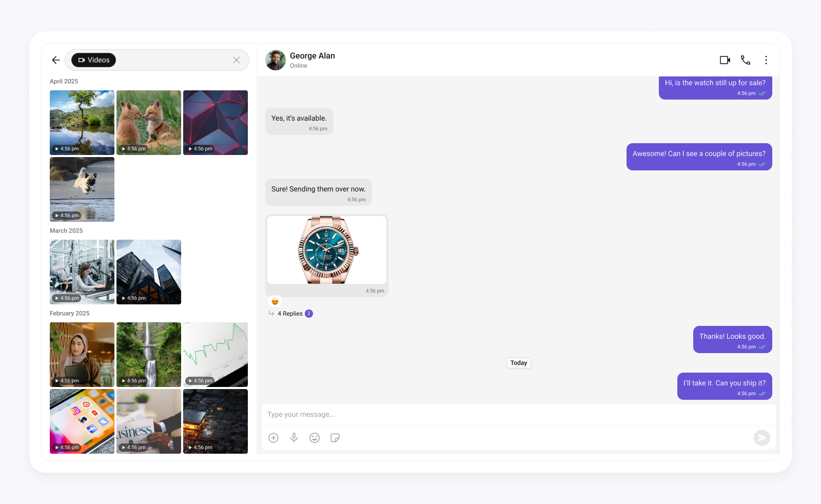Viewport: 821px width, 504px height.
Task: Go back with the left arrow icon
Action: pos(56,60)
